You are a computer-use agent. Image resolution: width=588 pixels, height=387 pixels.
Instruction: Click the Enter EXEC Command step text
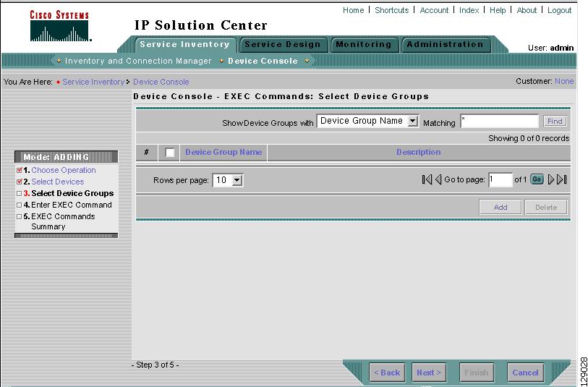point(72,205)
